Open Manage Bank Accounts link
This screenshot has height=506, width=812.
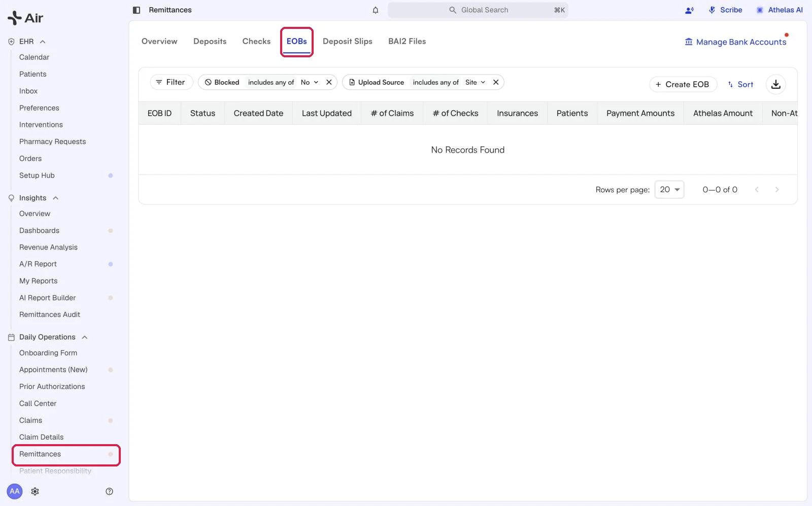coord(736,42)
